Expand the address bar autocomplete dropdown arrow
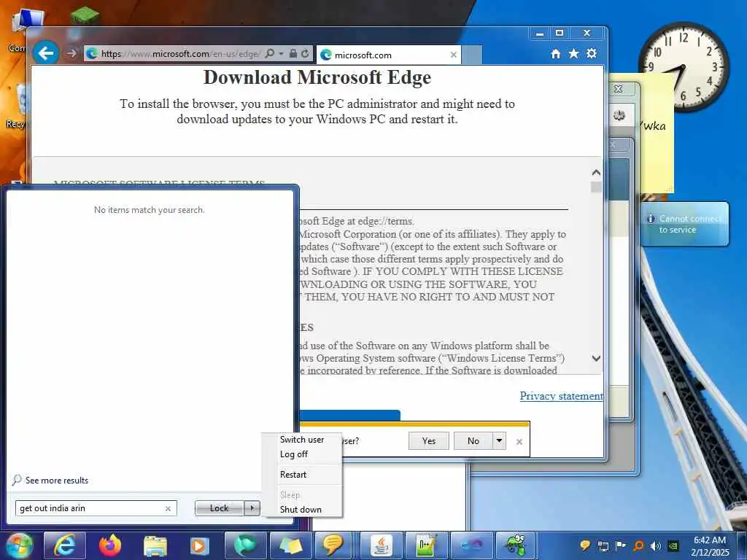The image size is (747, 560). click(281, 54)
